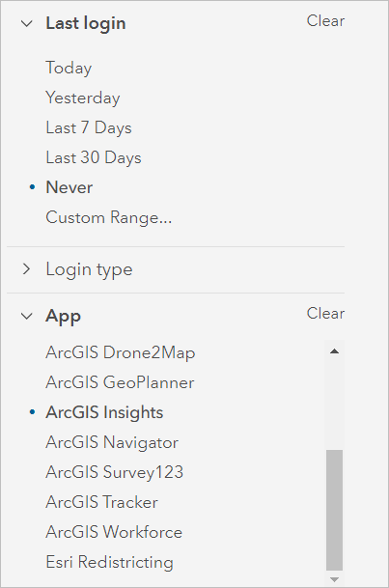Filter last login by Today
The width and height of the screenshot is (389, 588).
coord(69,68)
